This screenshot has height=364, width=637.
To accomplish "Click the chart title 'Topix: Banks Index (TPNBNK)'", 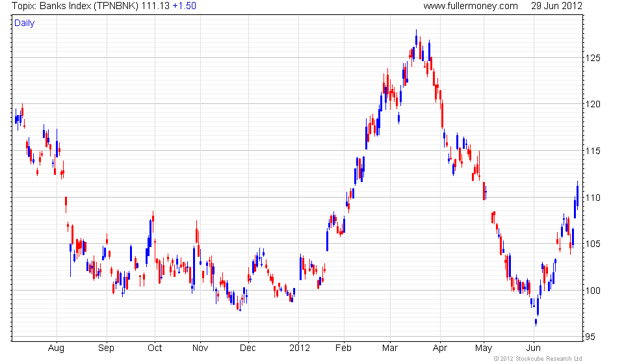I will coord(75,6).
